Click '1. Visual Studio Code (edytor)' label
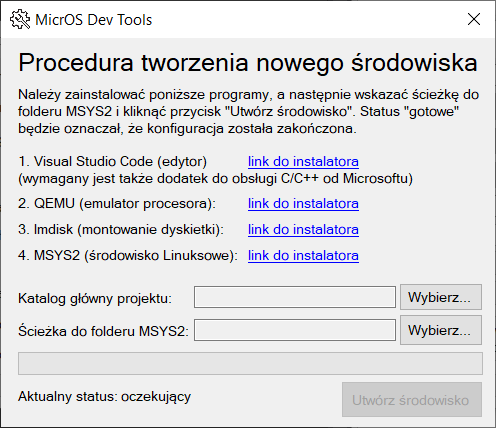This screenshot has height=428, width=496. [113, 162]
